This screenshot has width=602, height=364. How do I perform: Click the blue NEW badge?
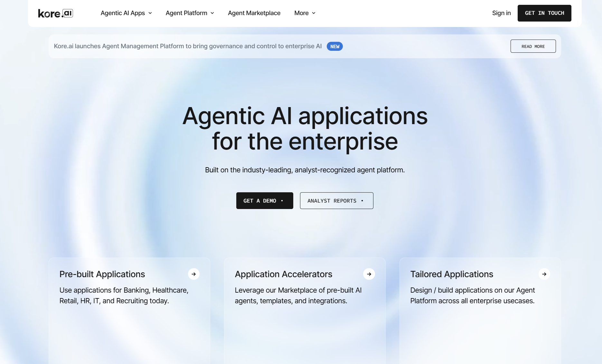334,46
